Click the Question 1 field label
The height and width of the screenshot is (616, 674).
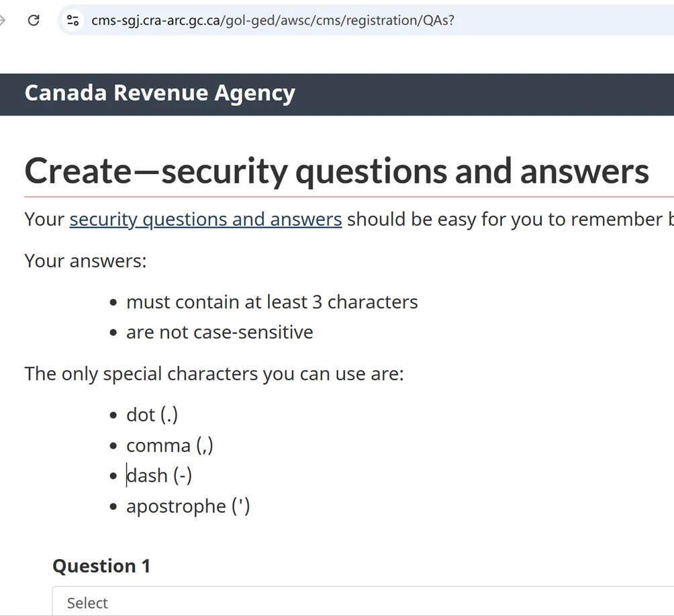tap(101, 566)
